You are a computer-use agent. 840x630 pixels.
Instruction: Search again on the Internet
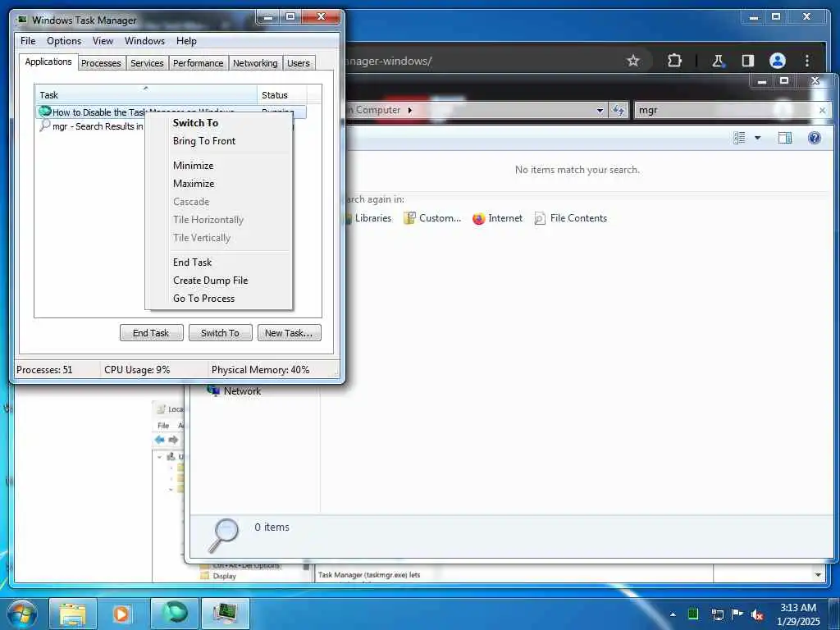point(497,218)
